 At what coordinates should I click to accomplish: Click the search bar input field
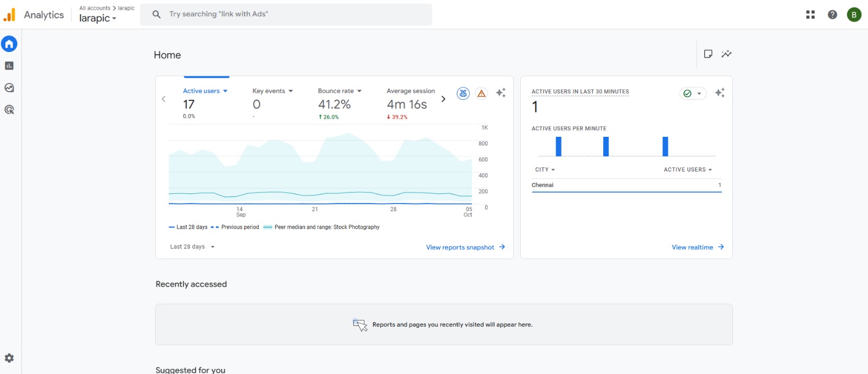[293, 14]
